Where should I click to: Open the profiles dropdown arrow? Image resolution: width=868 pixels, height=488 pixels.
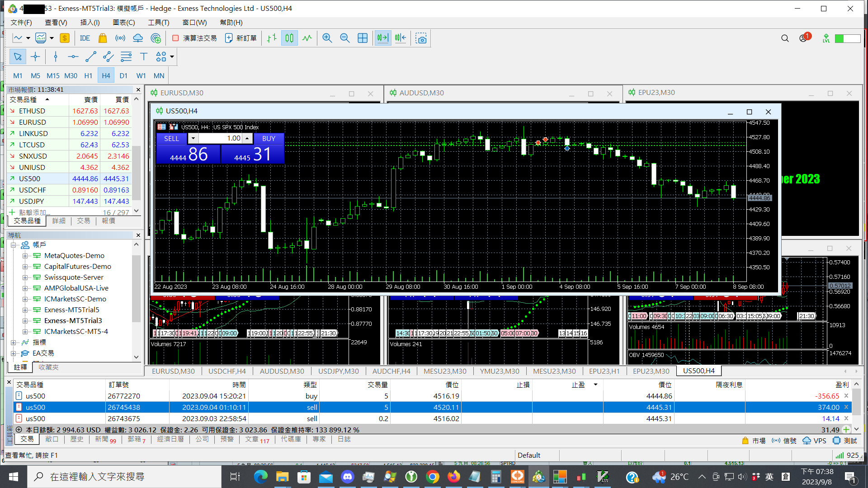(x=52, y=38)
